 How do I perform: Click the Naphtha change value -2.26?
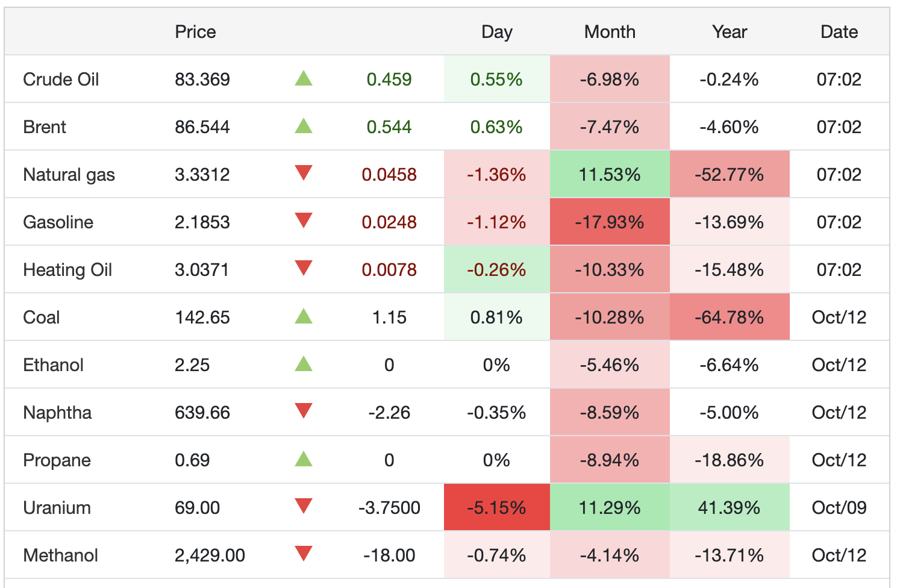point(389,413)
